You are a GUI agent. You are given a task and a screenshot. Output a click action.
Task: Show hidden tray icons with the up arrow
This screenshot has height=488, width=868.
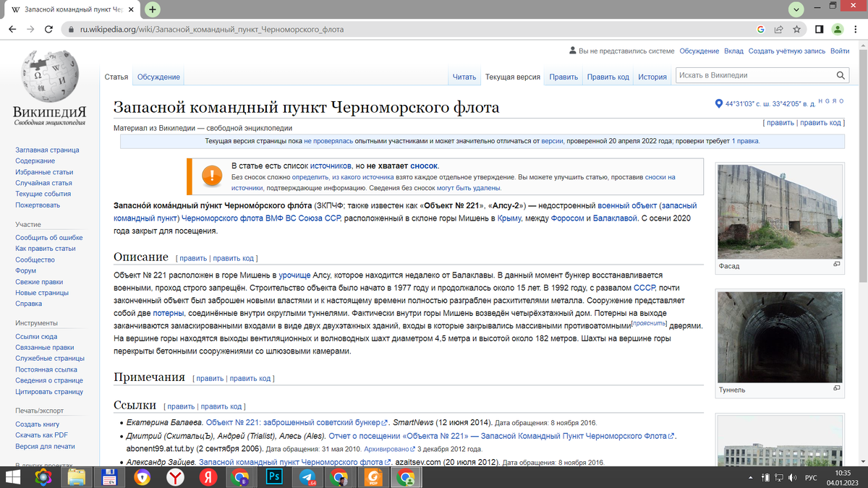[x=751, y=477]
